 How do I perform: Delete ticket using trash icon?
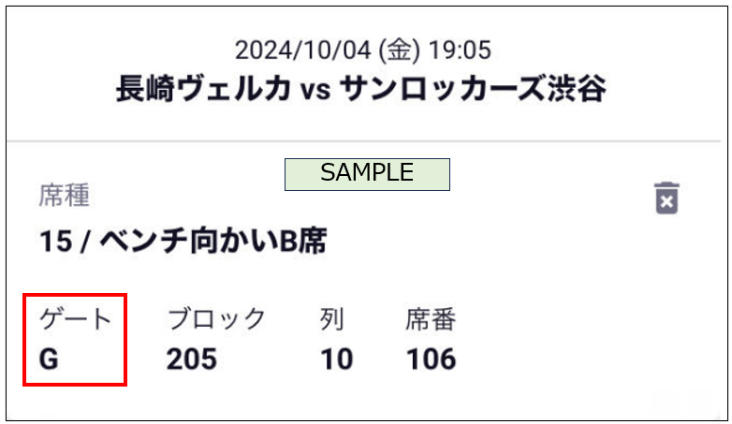[666, 198]
